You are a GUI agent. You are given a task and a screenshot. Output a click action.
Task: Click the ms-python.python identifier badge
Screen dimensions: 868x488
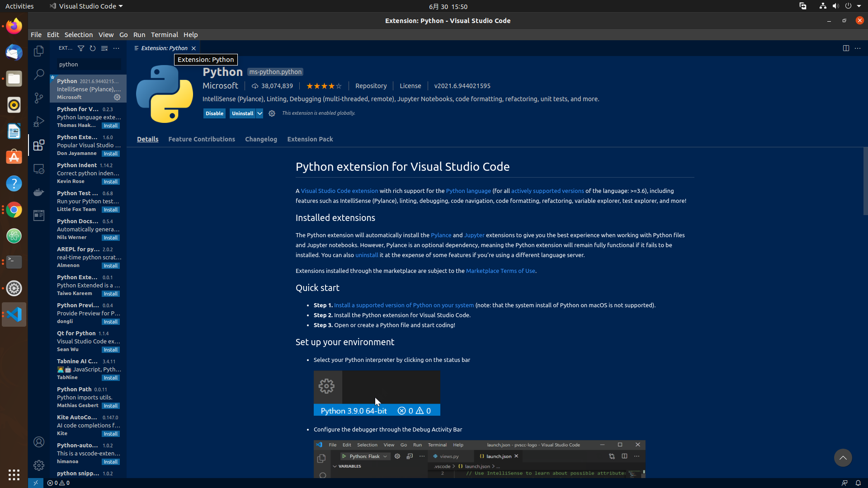tap(275, 72)
